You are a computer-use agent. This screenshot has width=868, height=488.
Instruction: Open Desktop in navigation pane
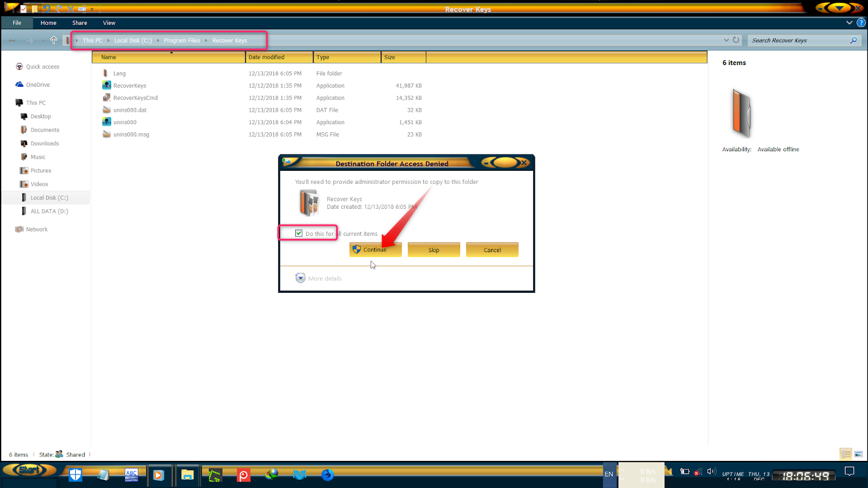pos(41,116)
